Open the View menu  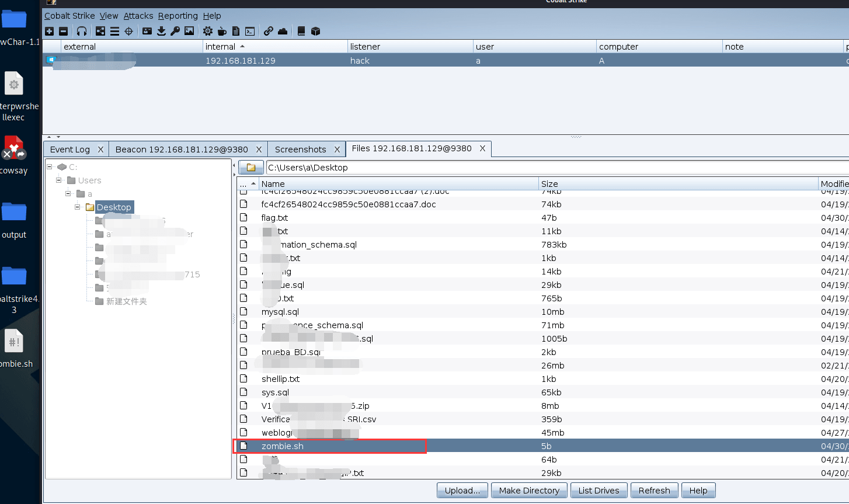pyautogui.click(x=109, y=16)
